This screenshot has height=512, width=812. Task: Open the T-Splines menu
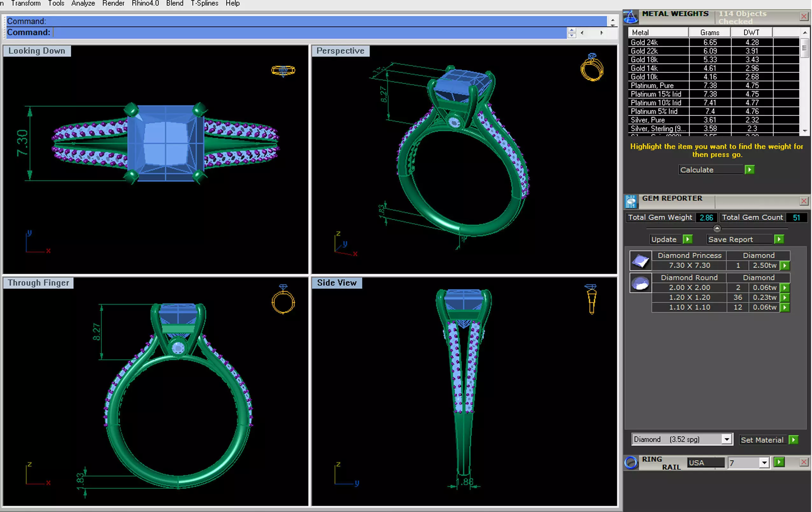click(x=204, y=4)
